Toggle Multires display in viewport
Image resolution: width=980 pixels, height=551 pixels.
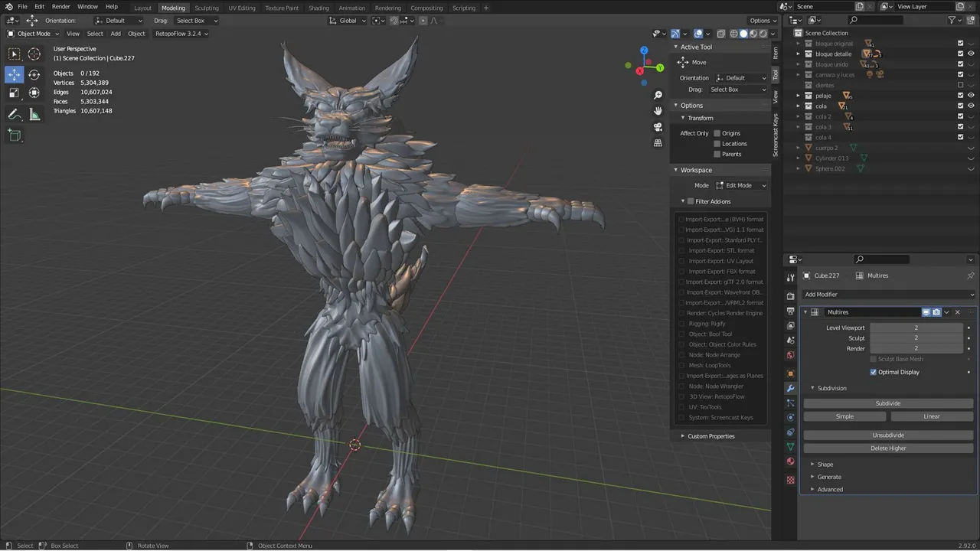[x=926, y=312]
